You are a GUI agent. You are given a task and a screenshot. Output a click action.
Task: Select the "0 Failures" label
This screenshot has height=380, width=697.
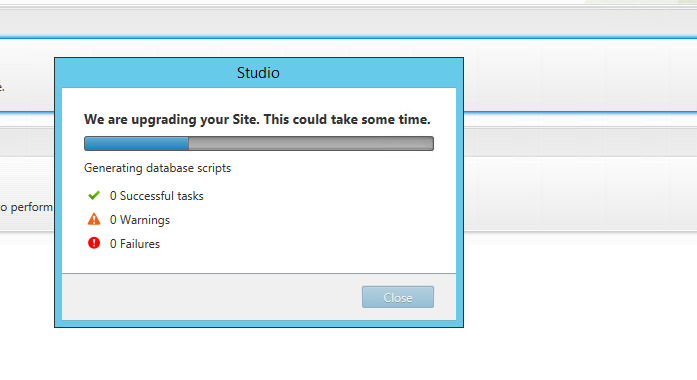[135, 244]
